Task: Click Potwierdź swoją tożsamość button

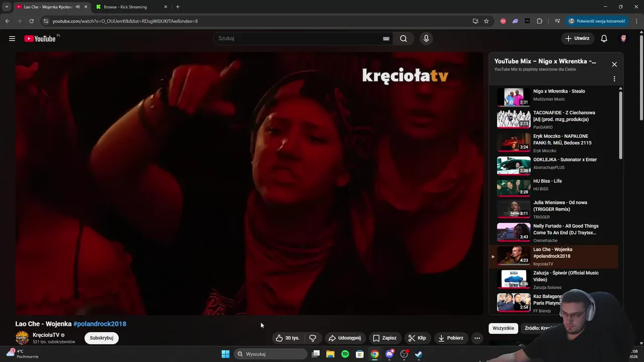Action: point(597,21)
